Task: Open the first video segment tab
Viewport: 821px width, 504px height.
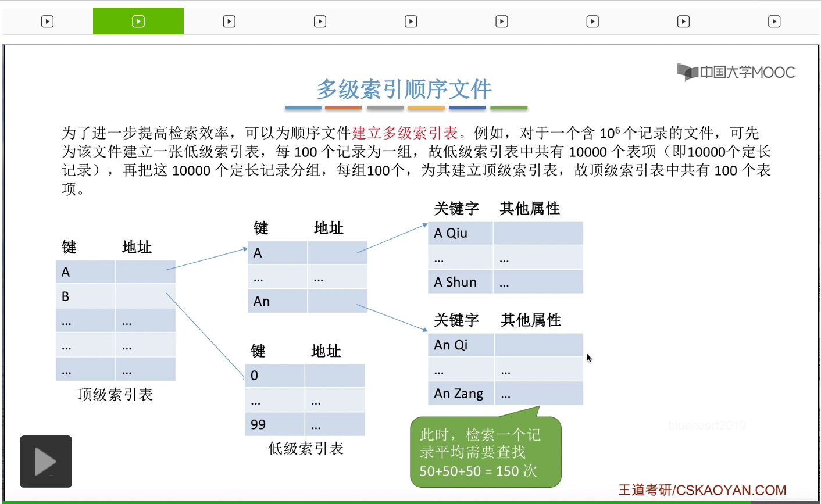Action: pos(48,22)
